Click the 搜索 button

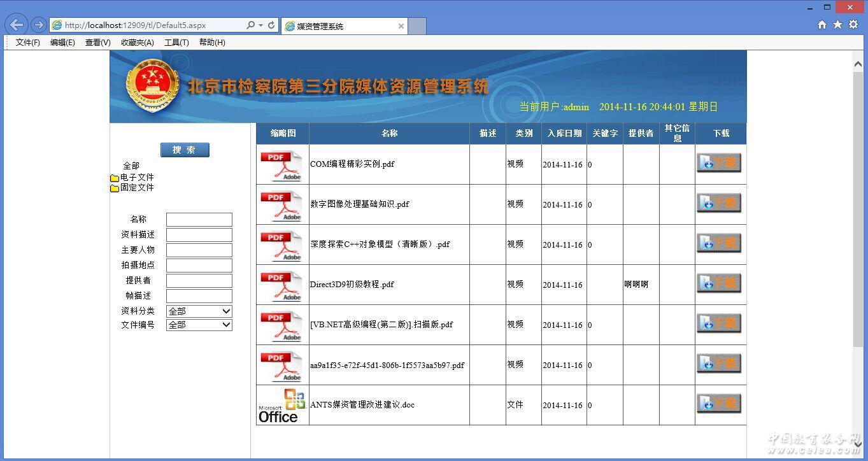point(185,150)
